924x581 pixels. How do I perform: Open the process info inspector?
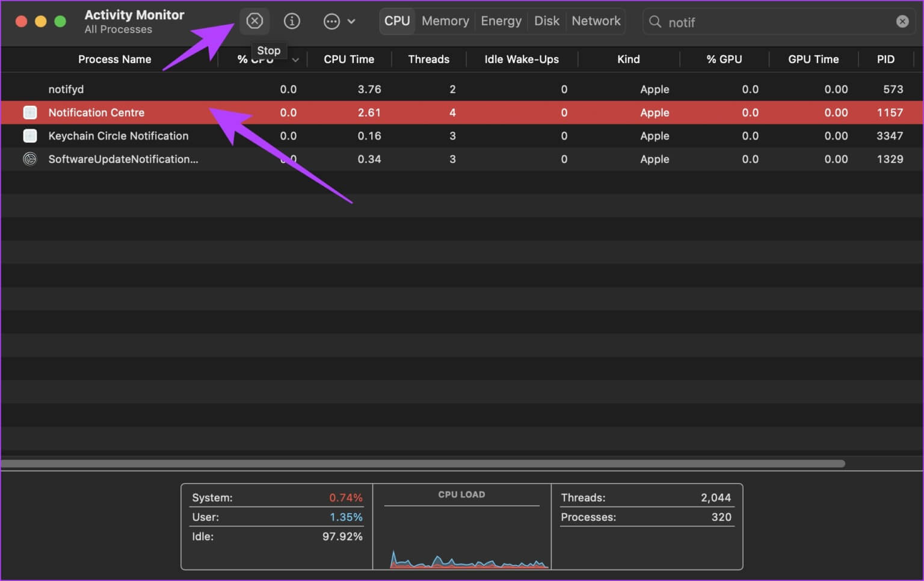292,21
